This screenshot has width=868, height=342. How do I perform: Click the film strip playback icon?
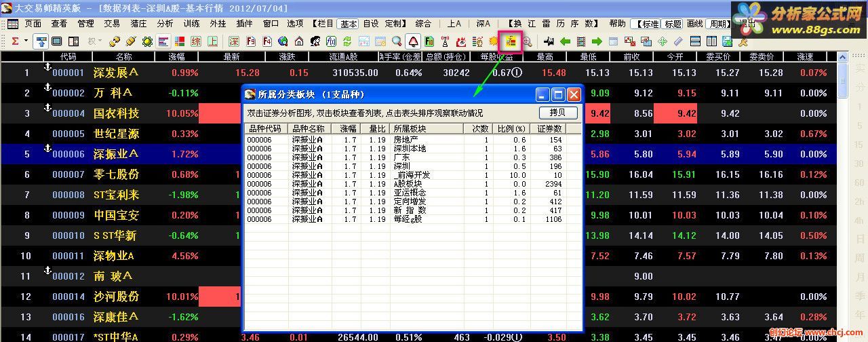click(581, 41)
